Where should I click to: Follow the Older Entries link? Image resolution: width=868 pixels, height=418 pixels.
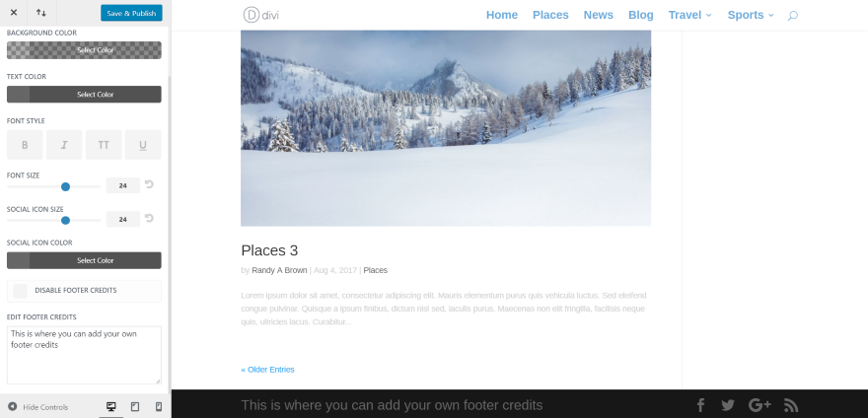tap(267, 370)
